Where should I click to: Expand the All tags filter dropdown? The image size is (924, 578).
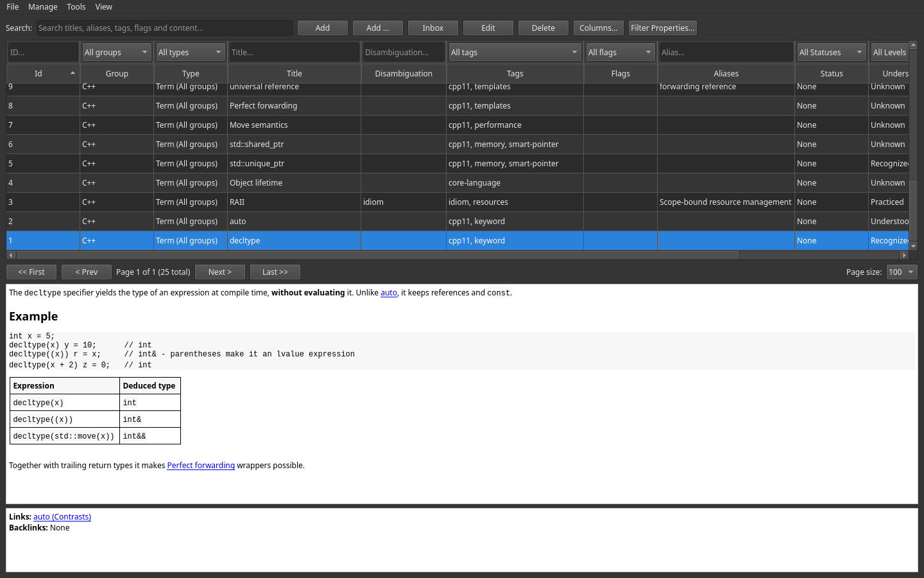coord(515,53)
